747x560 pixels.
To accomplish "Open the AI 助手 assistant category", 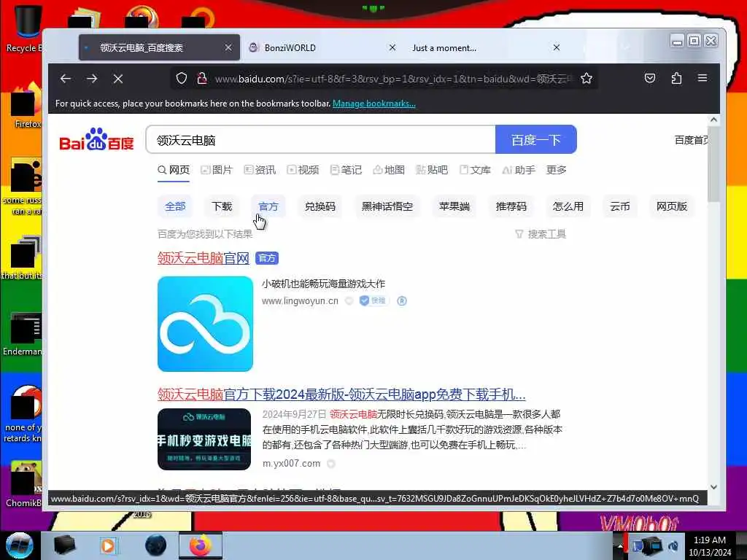I will tap(519, 170).
